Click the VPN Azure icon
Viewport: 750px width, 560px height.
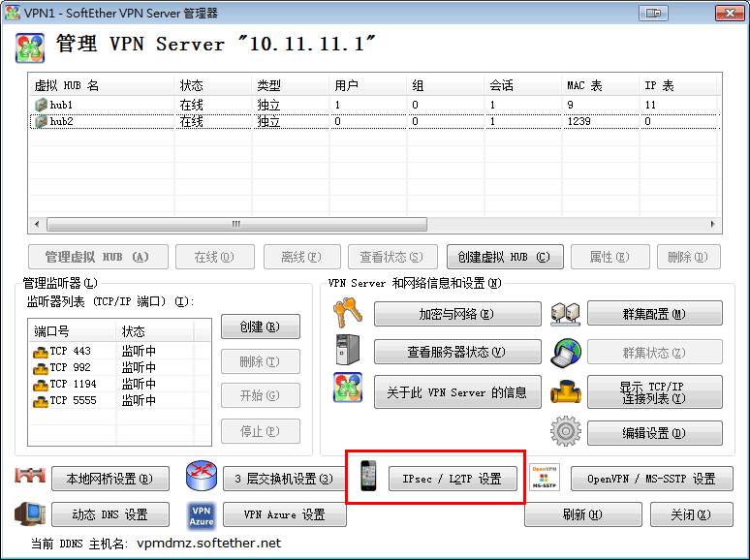point(202,516)
